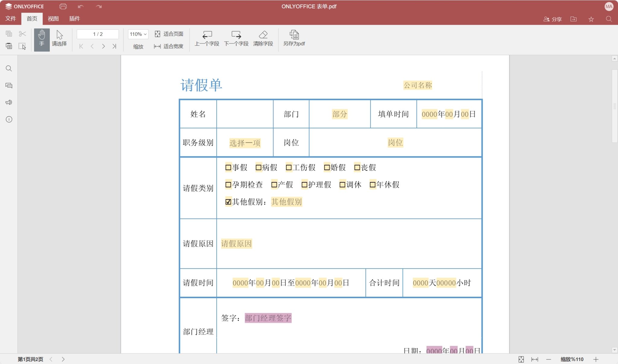Go to next field (下一个字段)
618x364 pixels.
(236, 39)
